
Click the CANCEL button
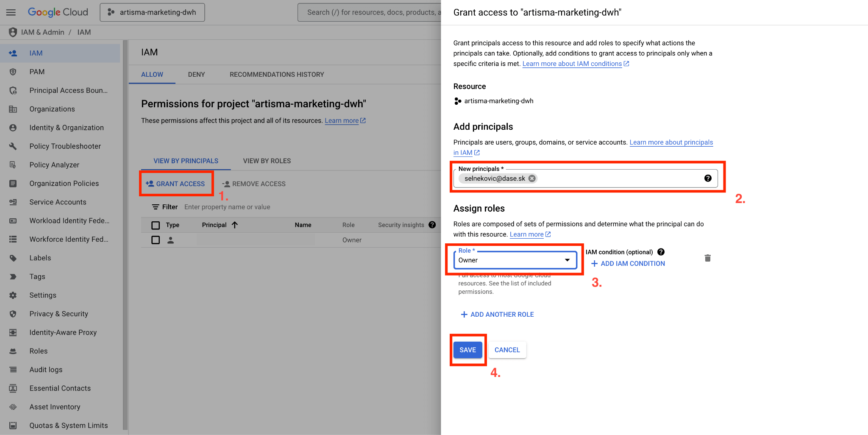tap(507, 350)
